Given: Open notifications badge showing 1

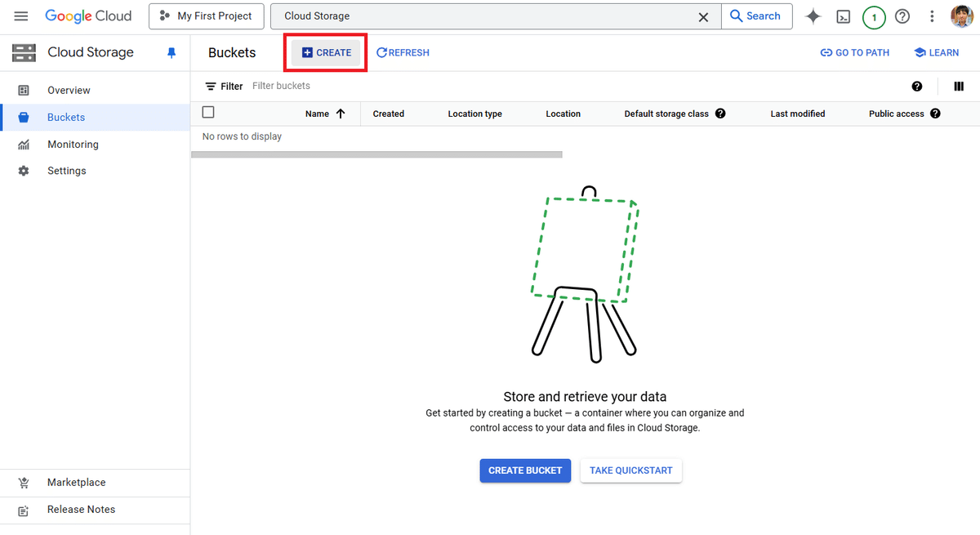Looking at the screenshot, I should click(874, 16).
